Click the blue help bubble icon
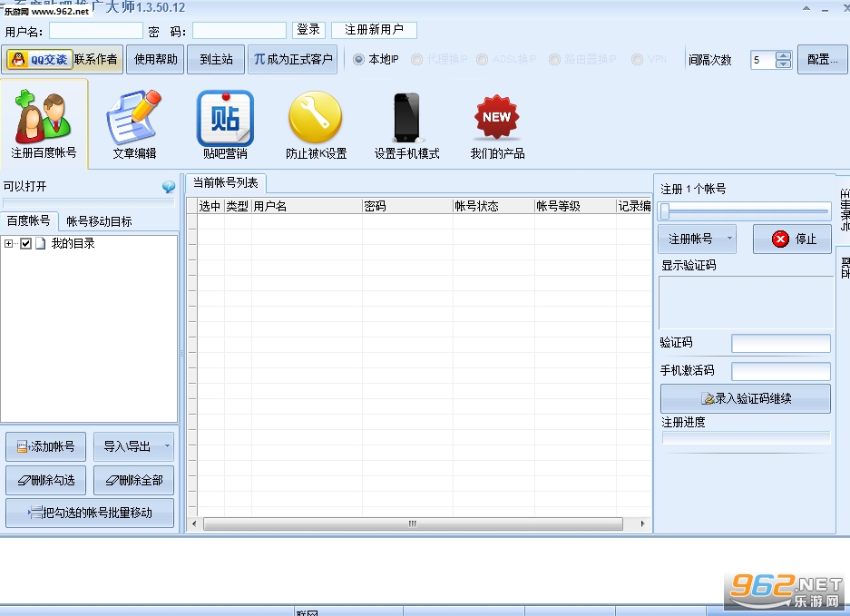This screenshot has height=616, width=850. 169,187
